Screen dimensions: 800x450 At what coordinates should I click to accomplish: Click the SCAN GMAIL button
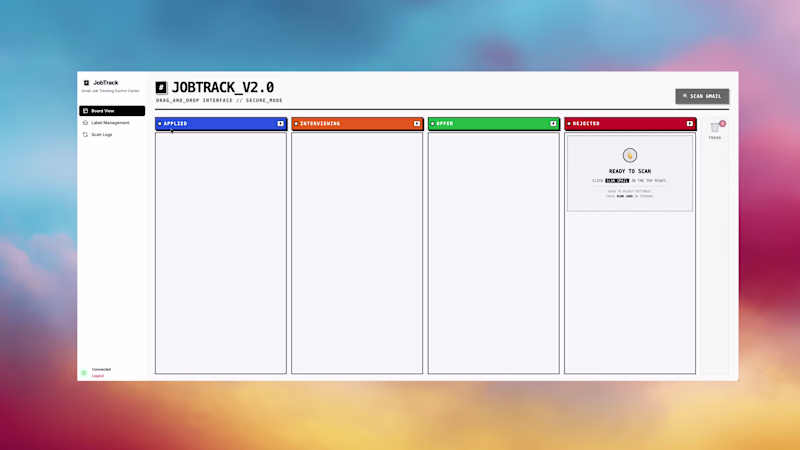702,96
